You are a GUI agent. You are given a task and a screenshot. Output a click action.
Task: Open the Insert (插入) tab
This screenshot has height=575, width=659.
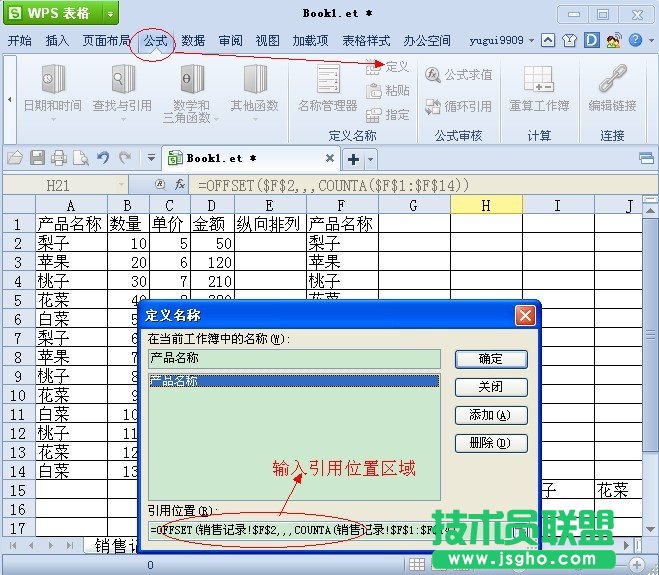(x=57, y=40)
